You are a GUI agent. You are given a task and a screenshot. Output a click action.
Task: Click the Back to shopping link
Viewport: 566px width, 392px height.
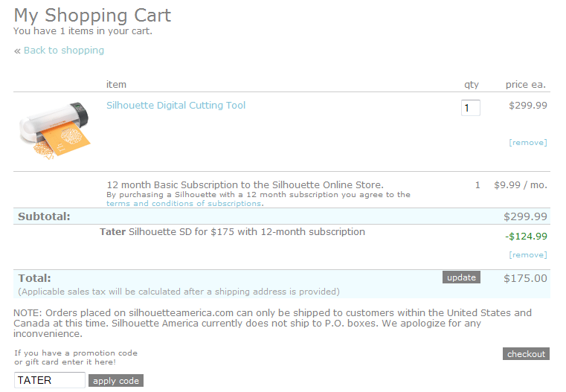(64, 51)
